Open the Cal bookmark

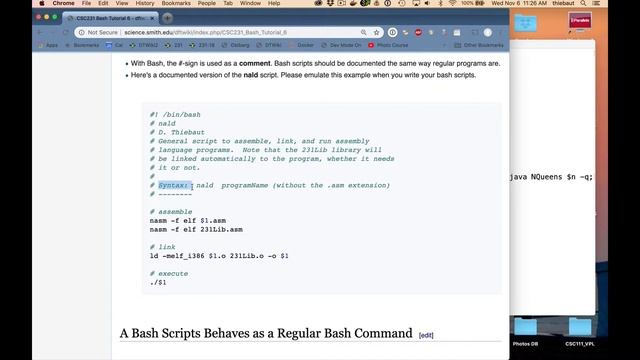click(x=114, y=45)
